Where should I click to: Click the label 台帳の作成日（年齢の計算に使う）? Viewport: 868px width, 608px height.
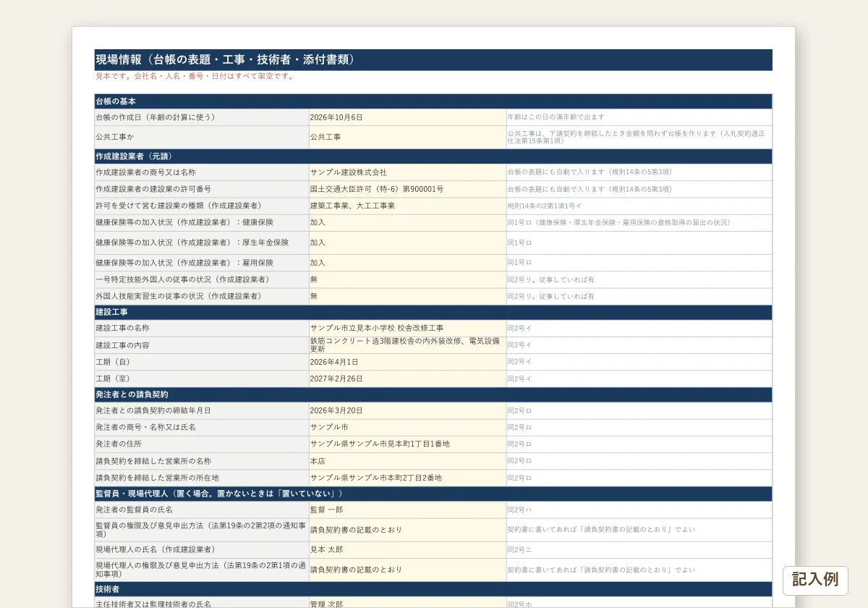[156, 117]
